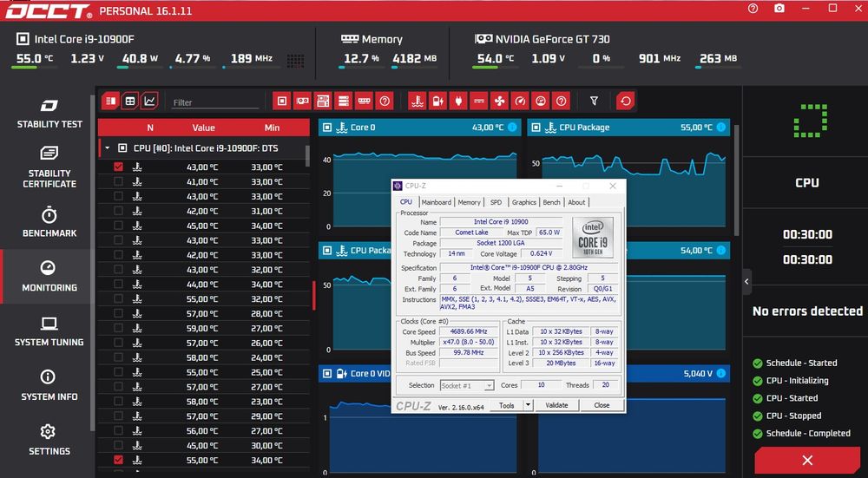This screenshot has width=868, height=478.
Task: Toggle the current sensor filter icon
Action: (479, 101)
